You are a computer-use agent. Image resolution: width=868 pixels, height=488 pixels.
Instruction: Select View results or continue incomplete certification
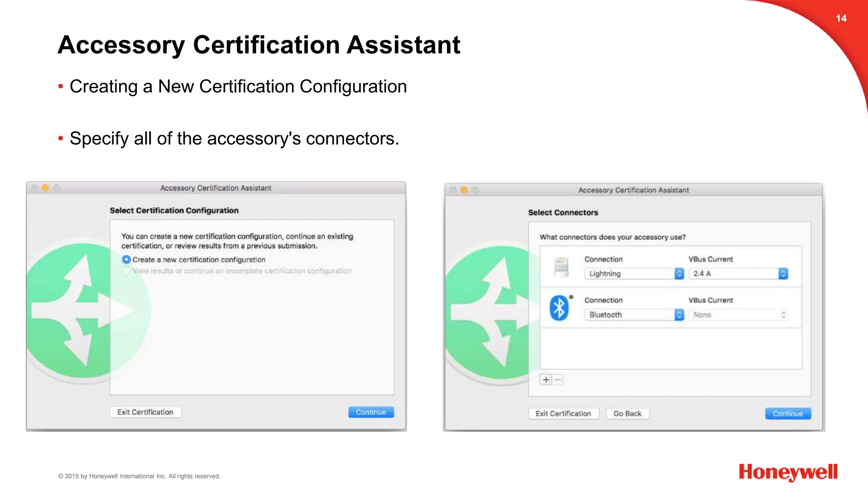pos(126,271)
